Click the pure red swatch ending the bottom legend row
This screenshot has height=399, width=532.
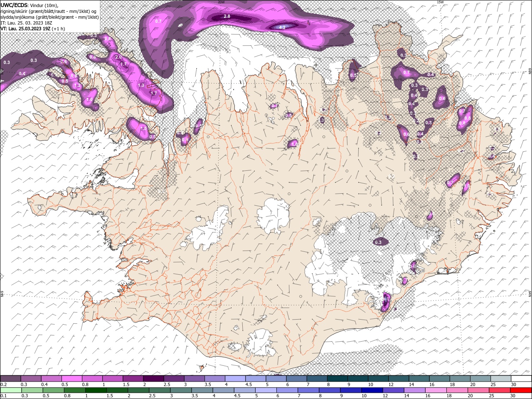coord(521,390)
